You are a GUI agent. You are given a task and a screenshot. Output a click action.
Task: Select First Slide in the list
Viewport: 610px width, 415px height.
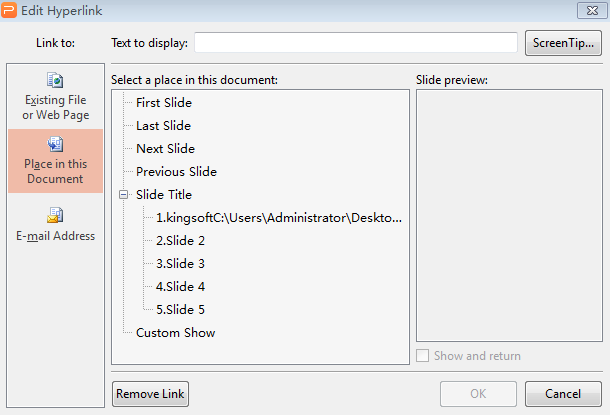tap(164, 103)
